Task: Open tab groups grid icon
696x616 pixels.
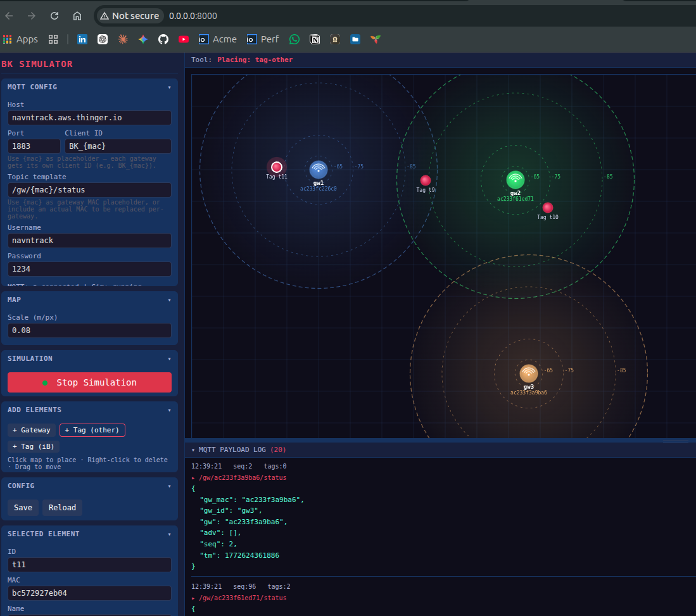Action: click(53, 39)
